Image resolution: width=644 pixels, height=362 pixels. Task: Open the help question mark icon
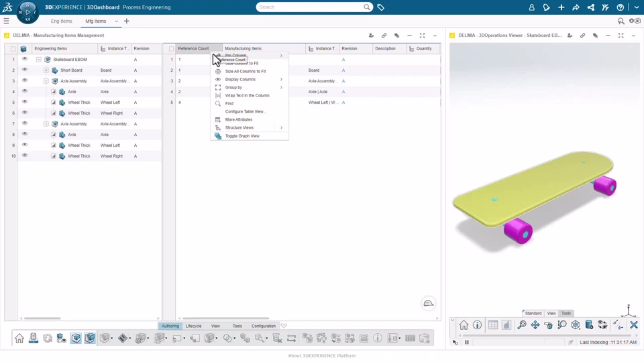coord(620,7)
